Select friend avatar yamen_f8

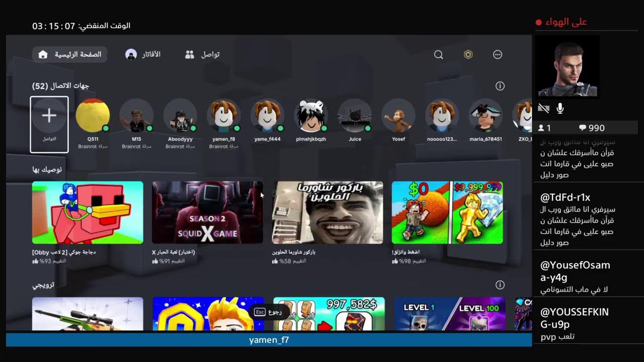[224, 116]
